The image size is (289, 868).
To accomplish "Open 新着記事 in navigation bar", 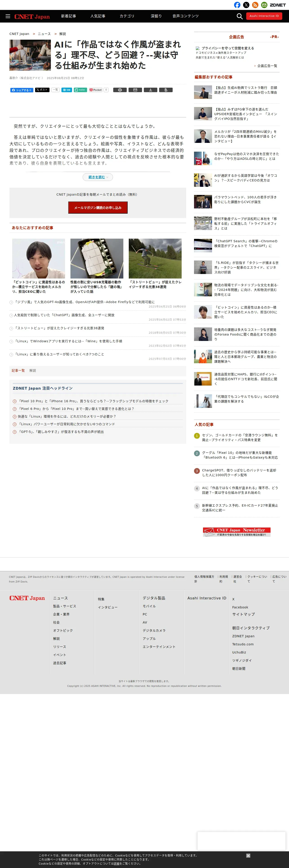I will click(69, 16).
